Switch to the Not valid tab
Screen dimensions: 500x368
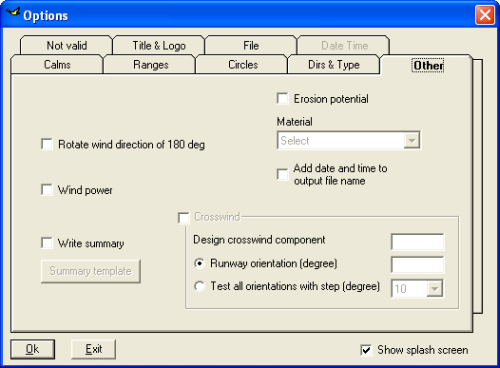tap(67, 45)
